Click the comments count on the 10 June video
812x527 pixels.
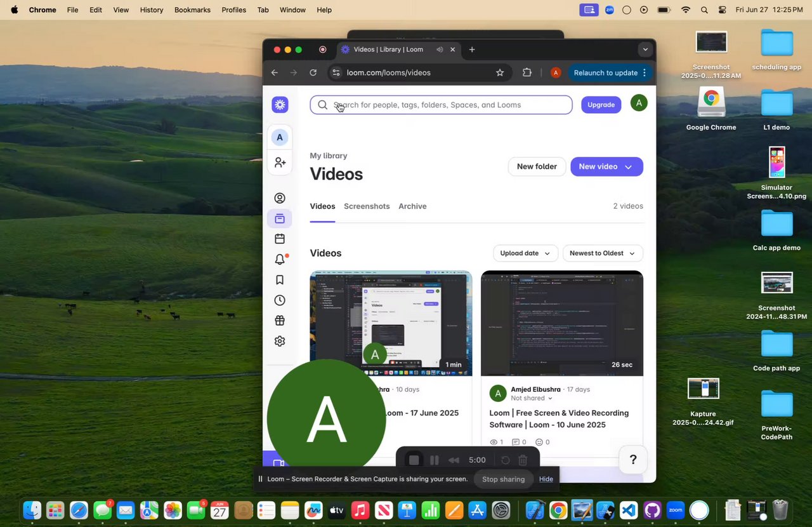coord(519,442)
